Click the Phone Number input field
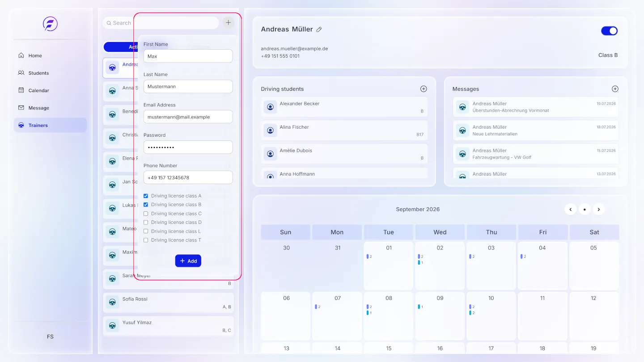 (x=188, y=177)
